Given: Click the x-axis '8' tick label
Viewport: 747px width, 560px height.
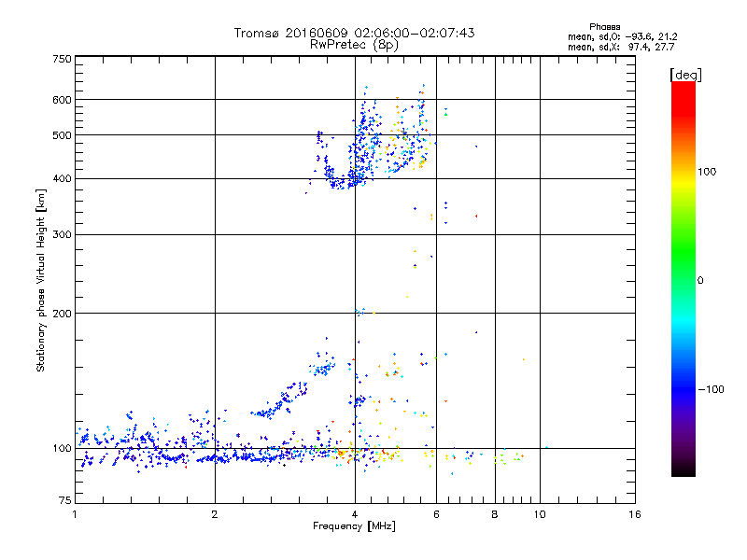Looking at the screenshot, I should click(495, 514).
